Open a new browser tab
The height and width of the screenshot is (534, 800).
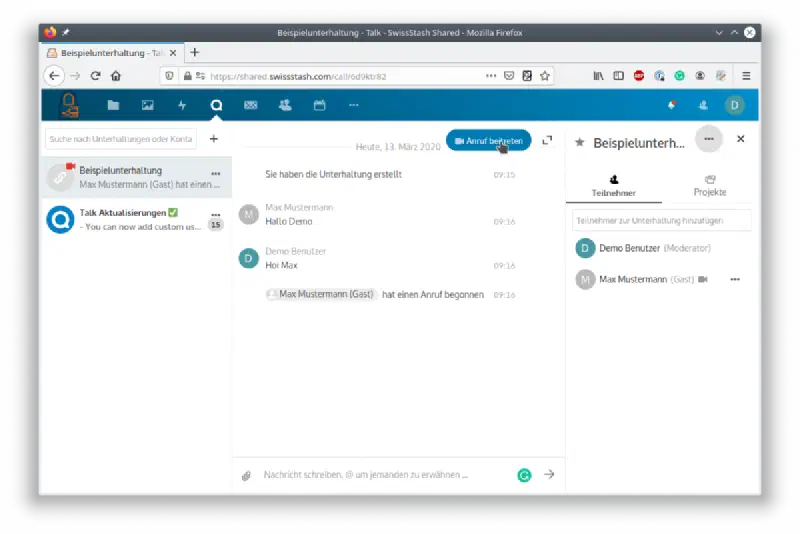point(194,53)
